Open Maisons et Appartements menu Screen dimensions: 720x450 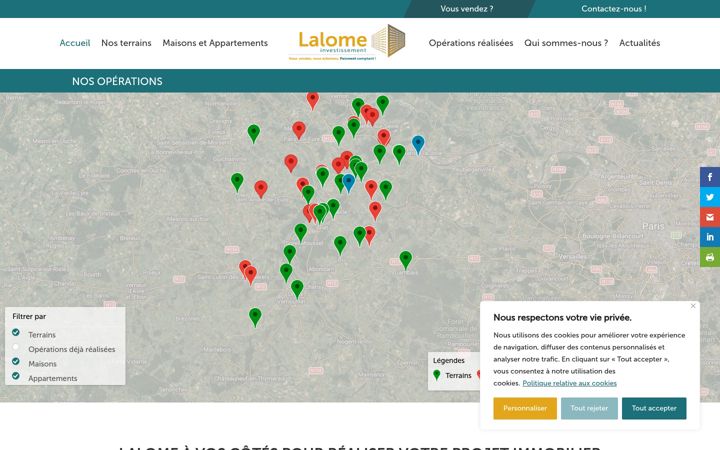tap(215, 43)
